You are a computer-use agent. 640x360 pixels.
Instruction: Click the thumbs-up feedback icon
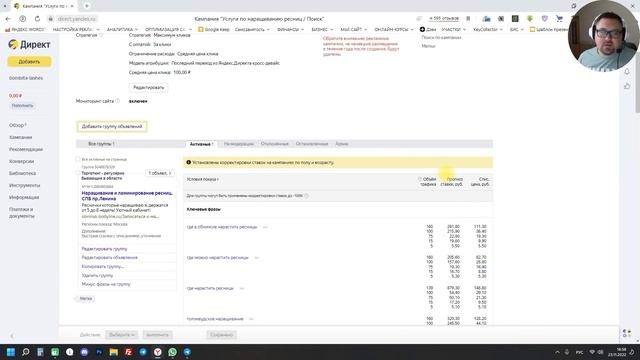627,86
